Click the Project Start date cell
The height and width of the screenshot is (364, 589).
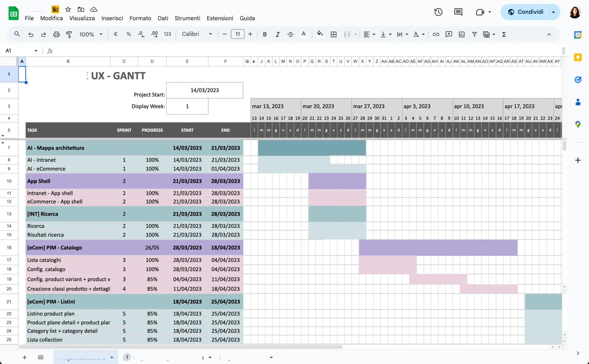205,90
